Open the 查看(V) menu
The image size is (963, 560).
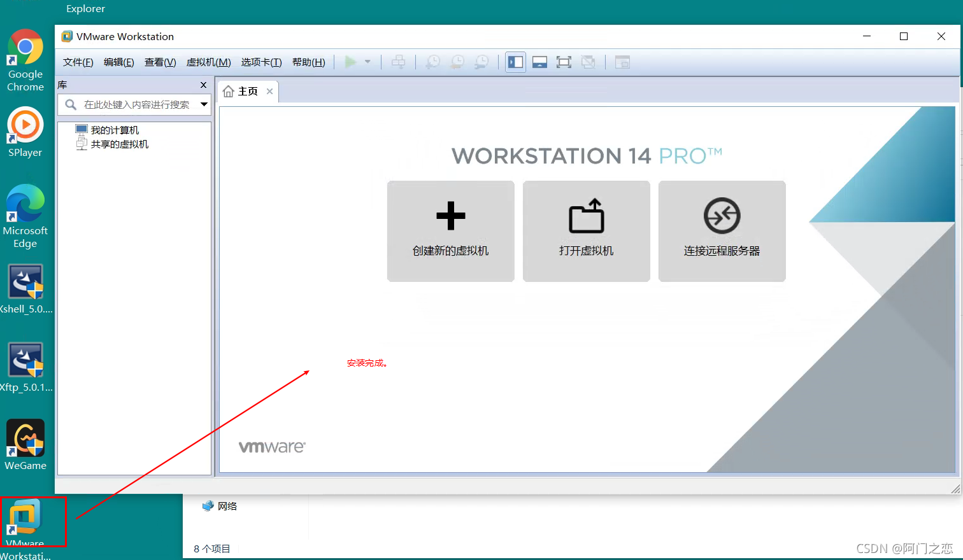coord(160,62)
